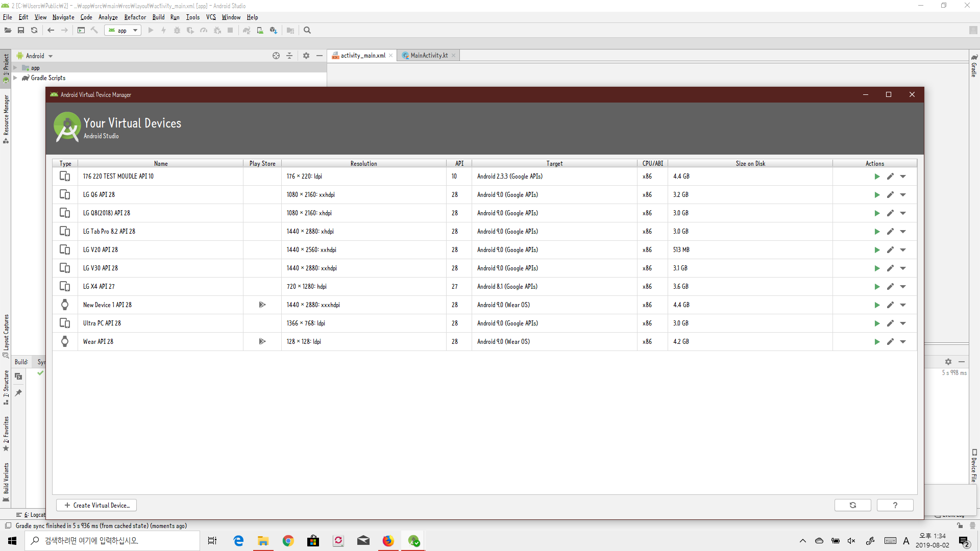
Task: Open more actions for New Device 1 API 28
Action: click(x=903, y=305)
